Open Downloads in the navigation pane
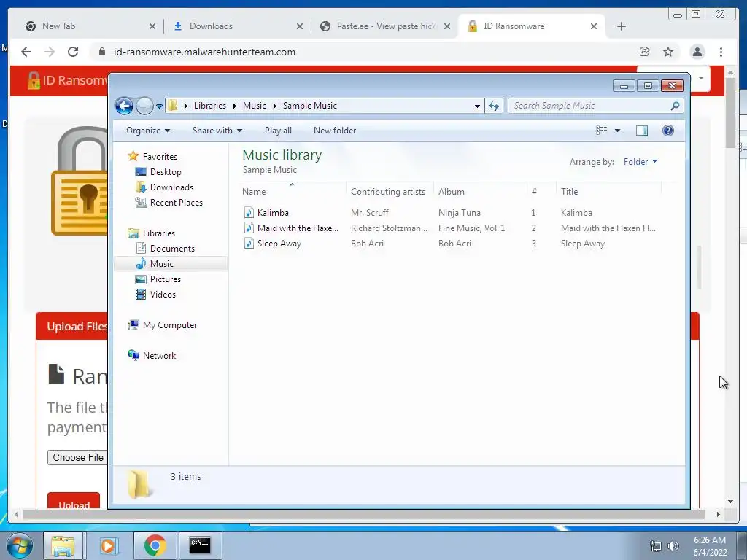747x560 pixels. point(171,187)
